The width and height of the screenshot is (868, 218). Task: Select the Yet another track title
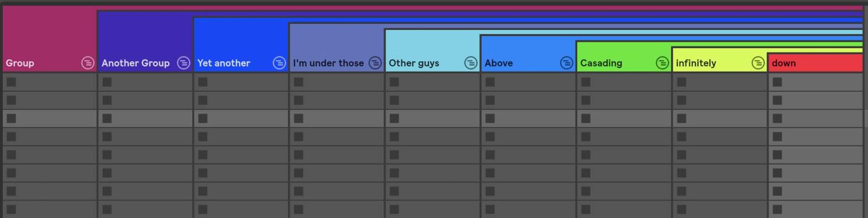(x=224, y=63)
